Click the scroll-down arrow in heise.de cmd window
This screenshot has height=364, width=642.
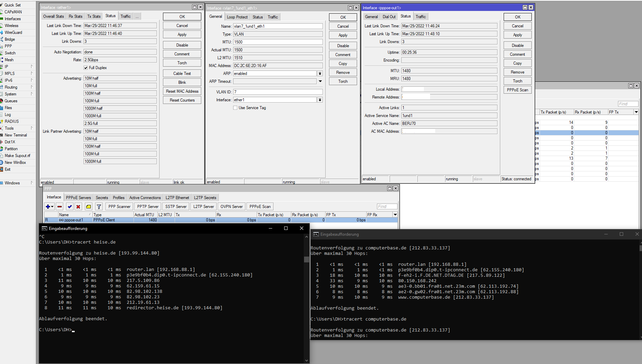tap(306, 361)
